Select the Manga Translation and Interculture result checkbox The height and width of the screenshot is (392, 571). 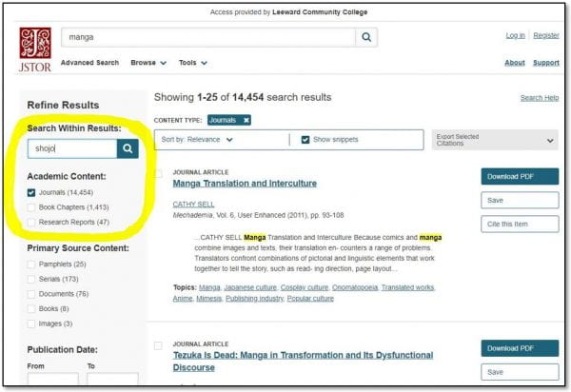[x=158, y=173]
